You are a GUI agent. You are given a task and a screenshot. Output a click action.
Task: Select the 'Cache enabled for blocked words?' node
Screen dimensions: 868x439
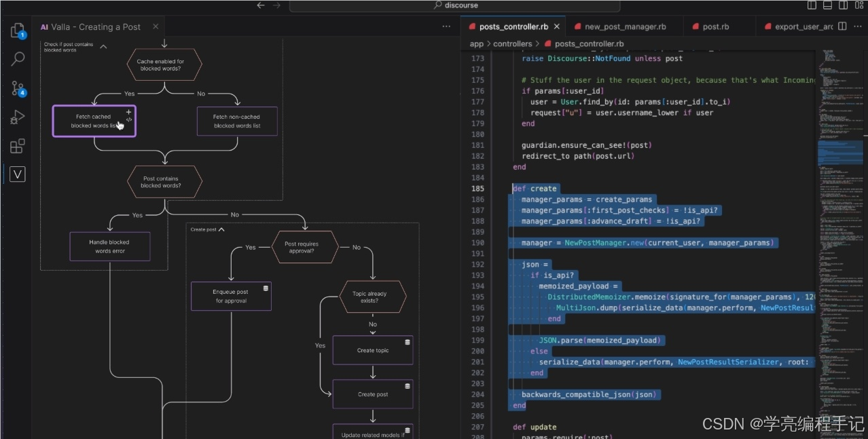[164, 65]
